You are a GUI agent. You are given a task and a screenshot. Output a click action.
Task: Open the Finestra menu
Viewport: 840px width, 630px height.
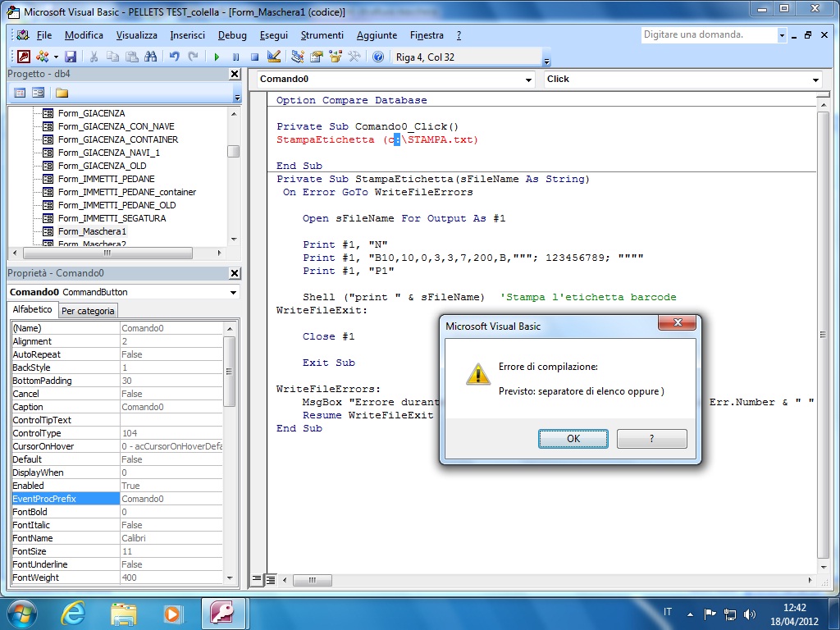coord(427,35)
